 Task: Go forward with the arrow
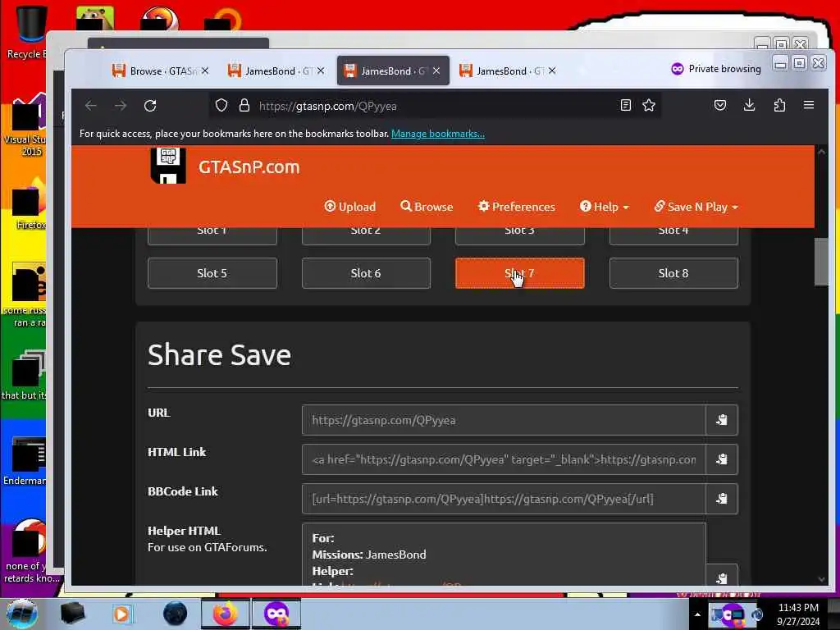(x=121, y=106)
